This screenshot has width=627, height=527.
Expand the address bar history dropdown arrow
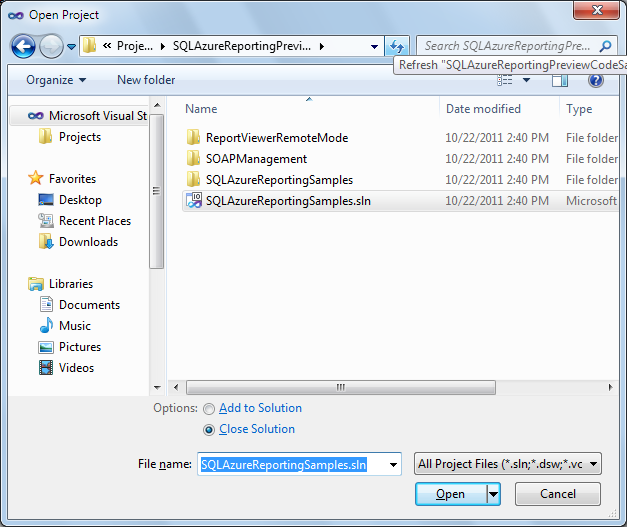click(374, 47)
